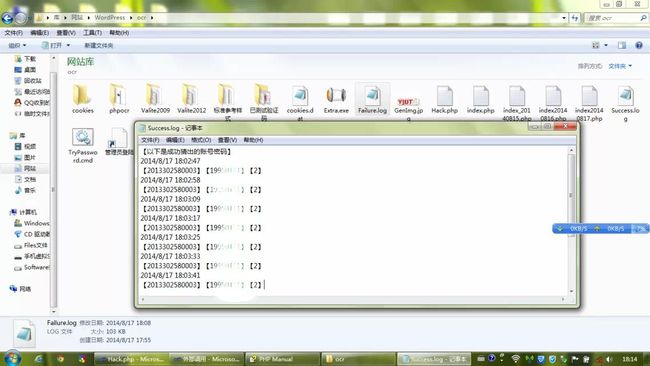Click the address bar refresh icon

click(x=575, y=18)
